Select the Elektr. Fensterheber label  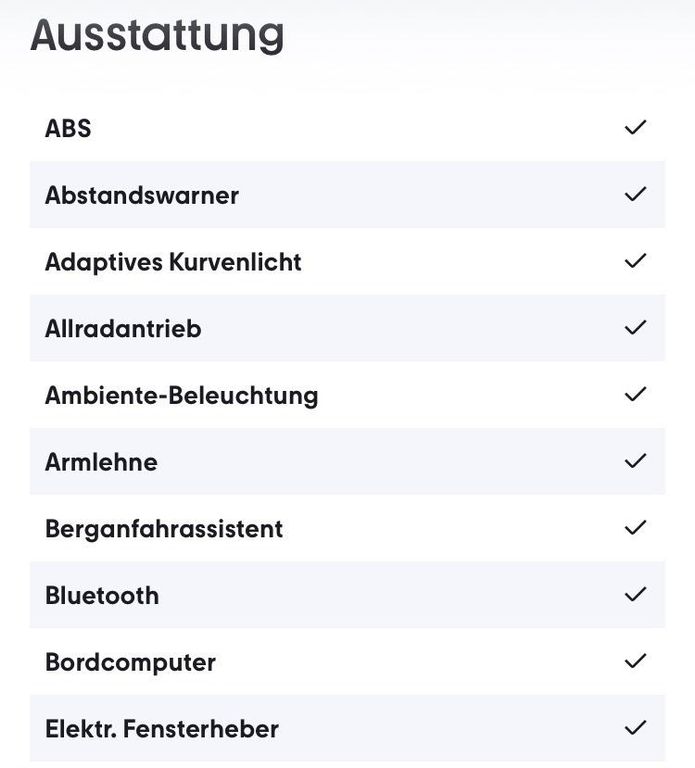162,729
